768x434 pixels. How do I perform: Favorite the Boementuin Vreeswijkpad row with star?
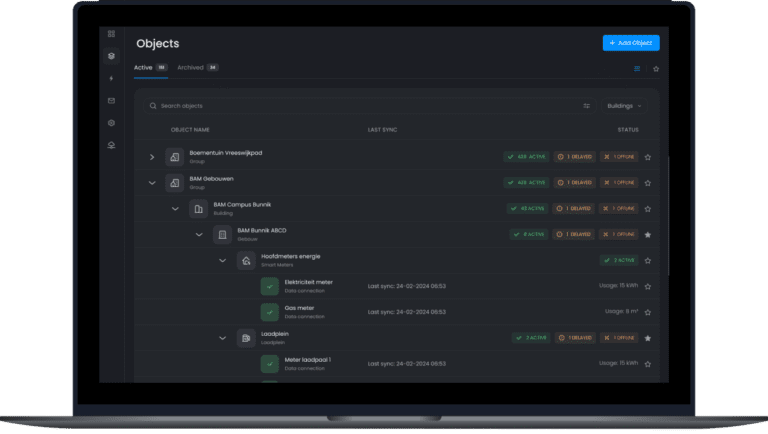coord(648,157)
